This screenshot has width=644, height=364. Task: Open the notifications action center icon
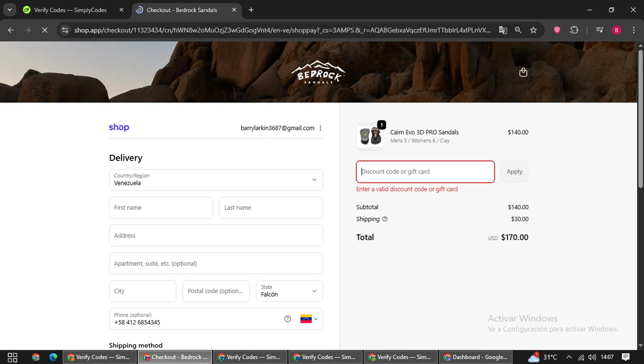point(626,357)
